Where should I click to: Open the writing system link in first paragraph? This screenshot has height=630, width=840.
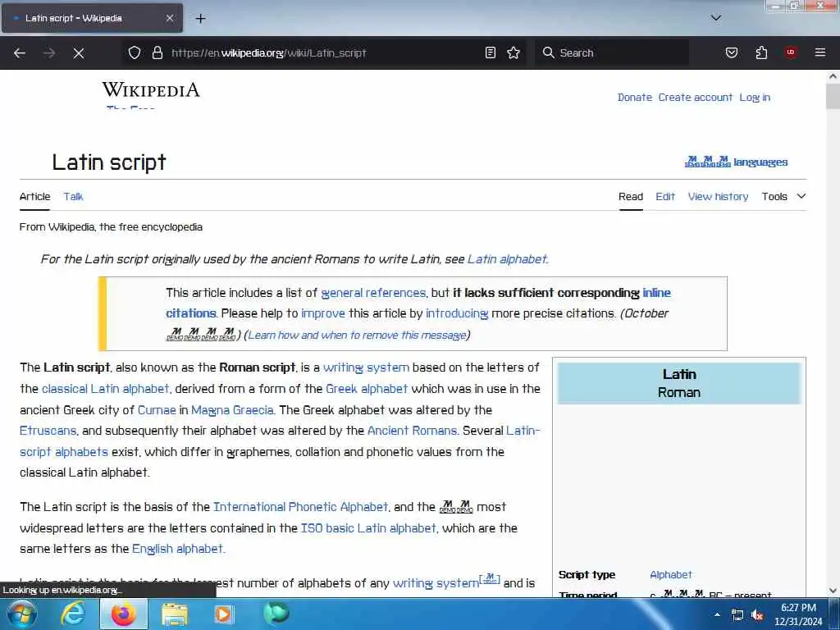367,367
